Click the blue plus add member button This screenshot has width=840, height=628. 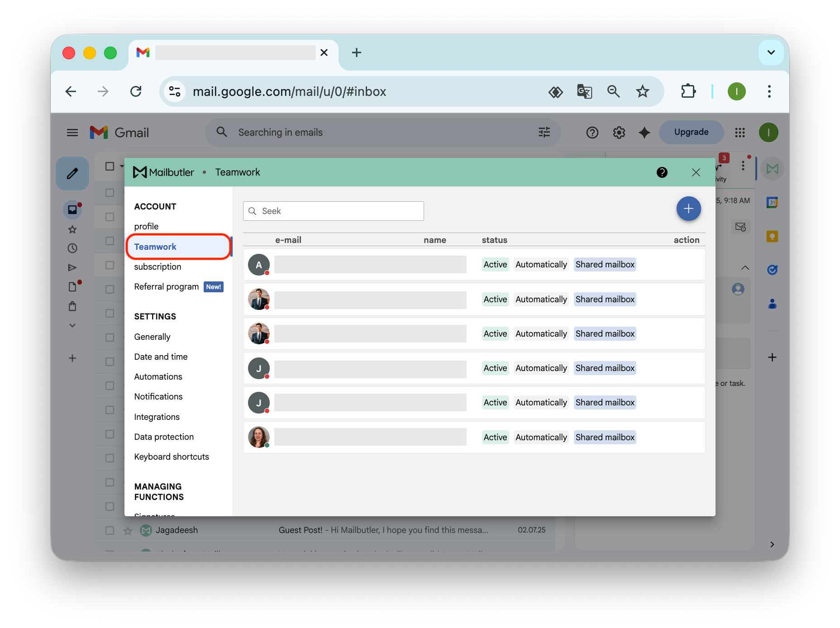point(688,209)
